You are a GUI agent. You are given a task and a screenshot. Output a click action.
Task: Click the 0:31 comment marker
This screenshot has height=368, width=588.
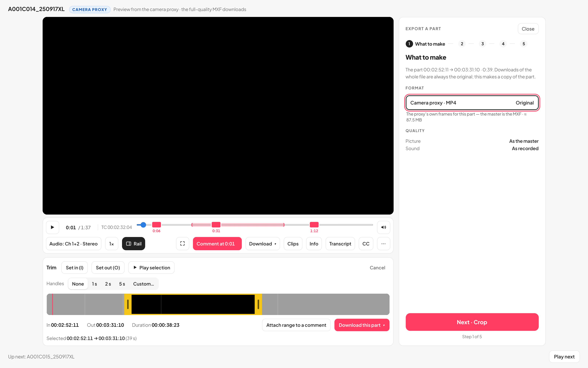216,225
